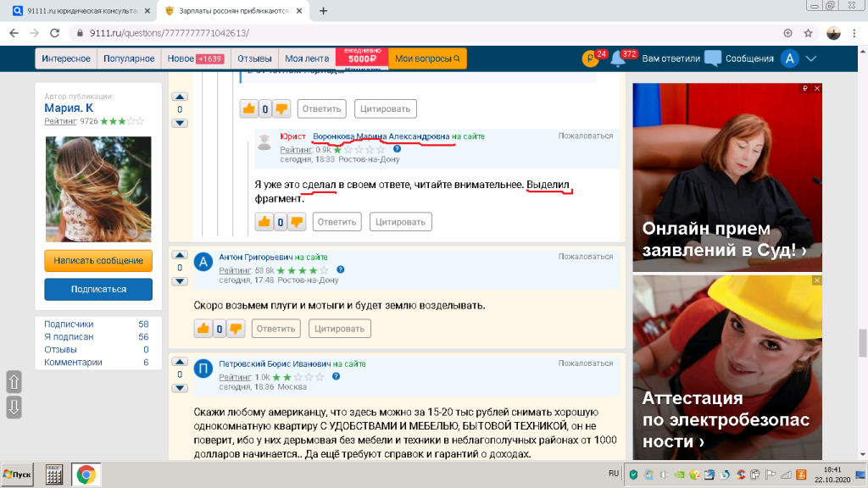The width and height of the screenshot is (868, 488).
Task: Upvote Антон Григорьевич's comment with up arrow
Action: (x=180, y=255)
